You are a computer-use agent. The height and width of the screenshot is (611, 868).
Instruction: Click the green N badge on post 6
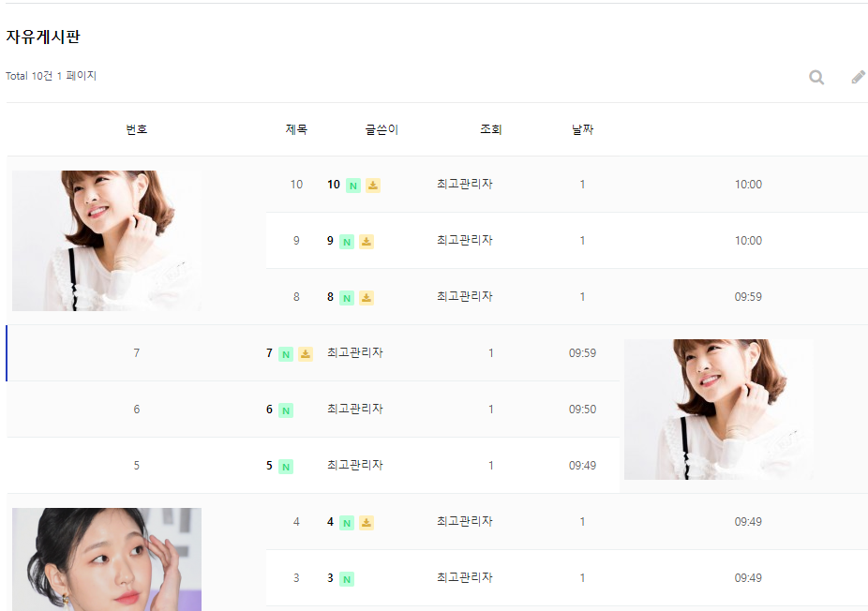pyautogui.click(x=286, y=410)
